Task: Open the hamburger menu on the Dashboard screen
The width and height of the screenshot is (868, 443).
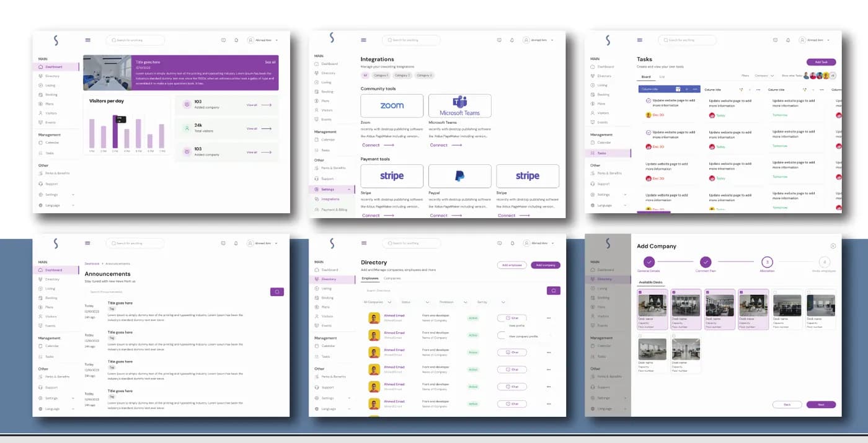Action: coord(87,40)
